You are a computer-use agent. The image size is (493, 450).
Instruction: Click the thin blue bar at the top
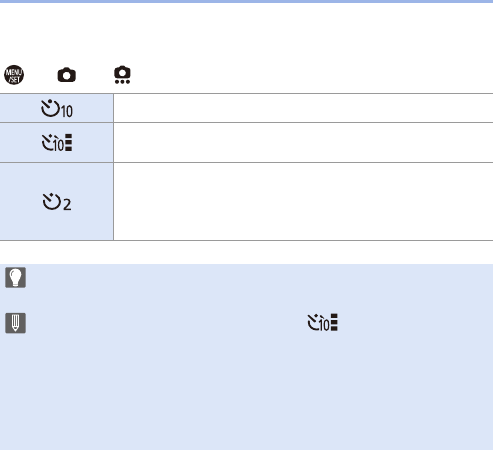(246, 1)
